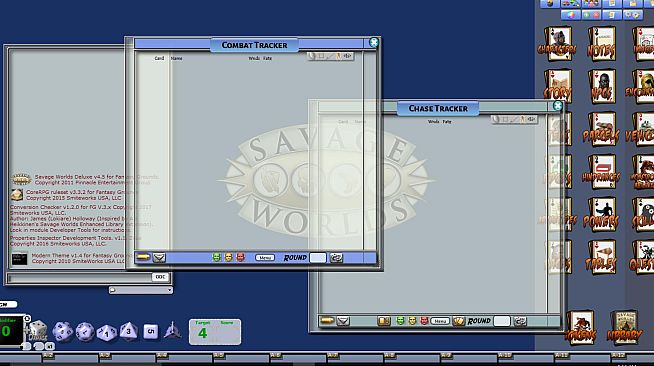
Task: Open the Story card in the sidebar
Action: (x=558, y=87)
